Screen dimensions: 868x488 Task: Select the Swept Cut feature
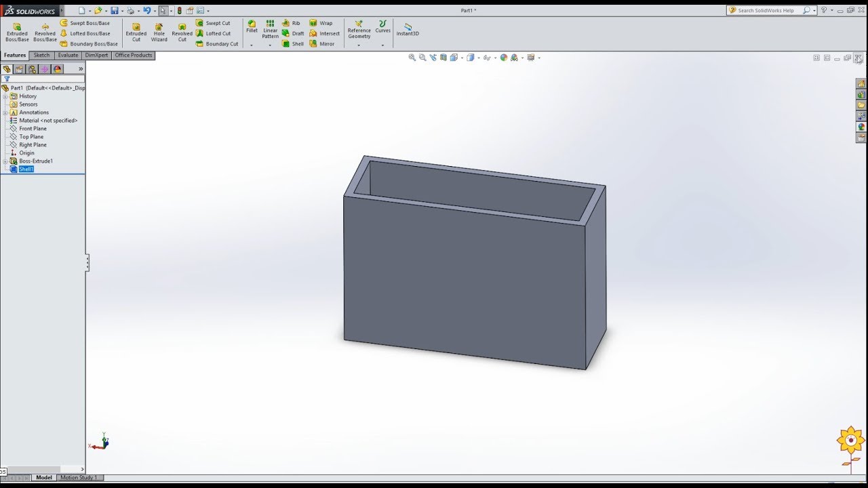pos(213,23)
